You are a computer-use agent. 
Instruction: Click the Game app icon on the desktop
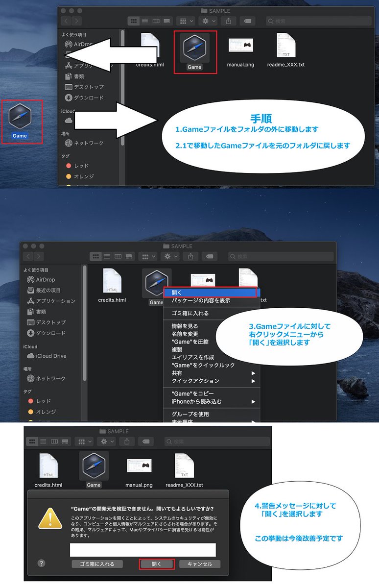(x=20, y=118)
